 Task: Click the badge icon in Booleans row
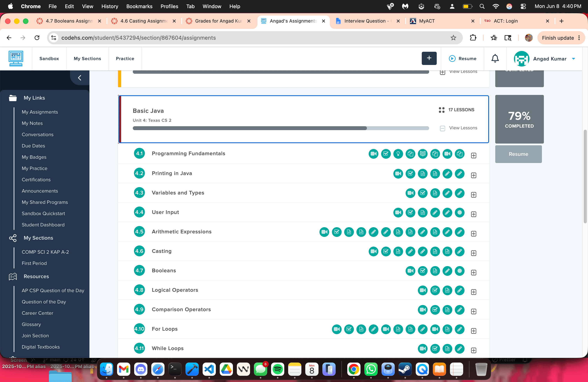tap(459, 271)
